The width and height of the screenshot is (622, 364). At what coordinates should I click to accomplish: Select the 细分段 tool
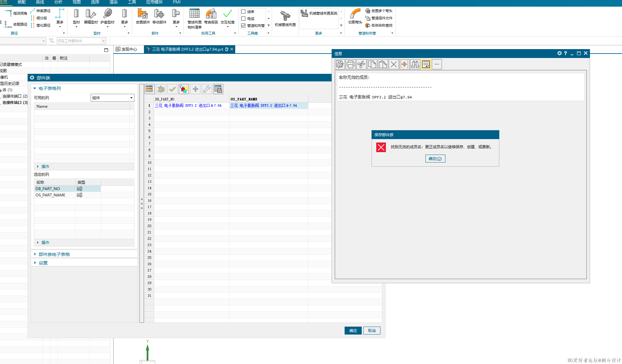pyautogui.click(x=39, y=18)
